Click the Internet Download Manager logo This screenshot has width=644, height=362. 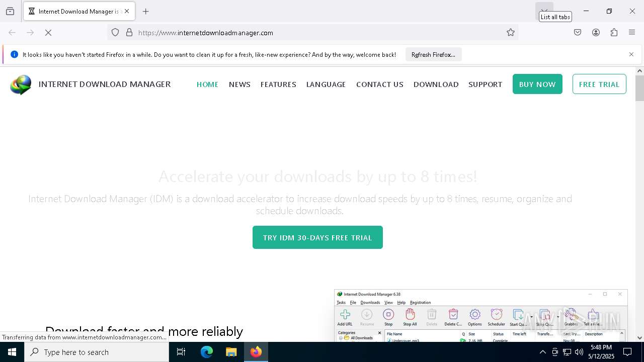[x=21, y=84]
